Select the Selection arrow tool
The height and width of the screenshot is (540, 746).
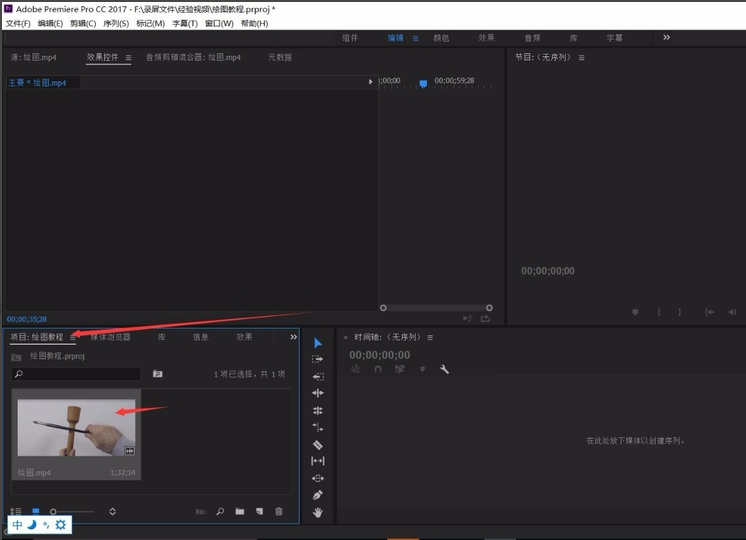tap(318, 343)
